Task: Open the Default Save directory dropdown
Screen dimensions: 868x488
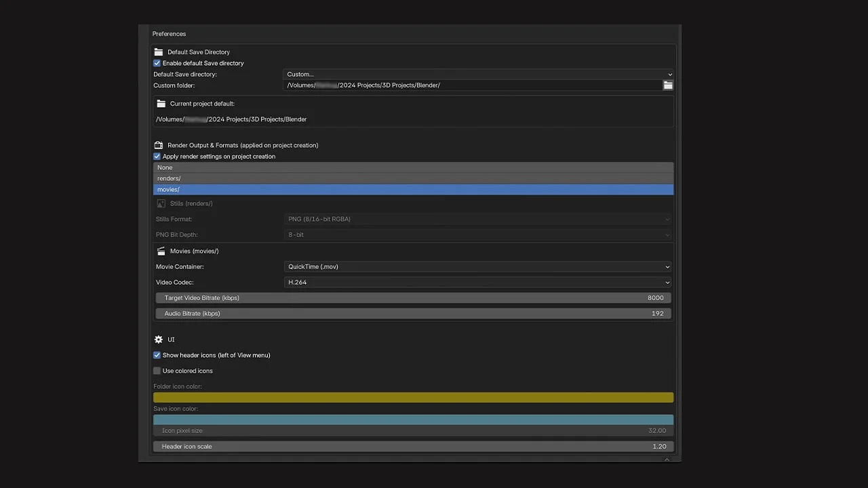Action: [x=477, y=74]
